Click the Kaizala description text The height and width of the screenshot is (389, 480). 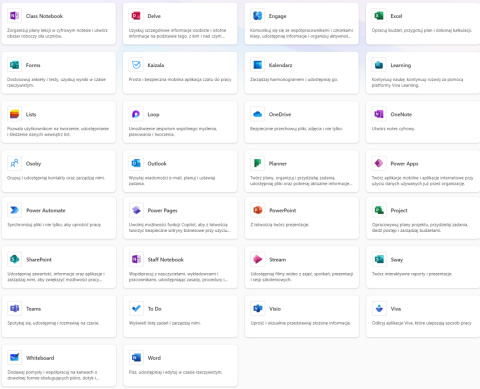point(180,80)
